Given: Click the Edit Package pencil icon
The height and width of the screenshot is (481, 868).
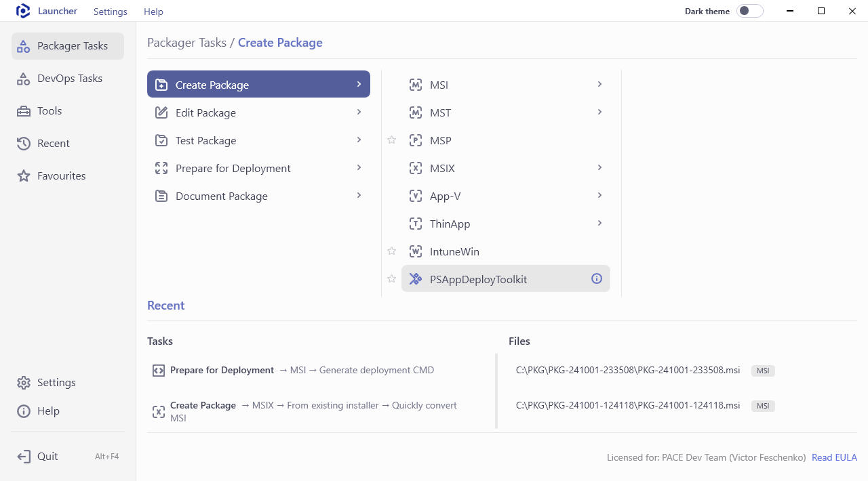Looking at the screenshot, I should [x=161, y=112].
